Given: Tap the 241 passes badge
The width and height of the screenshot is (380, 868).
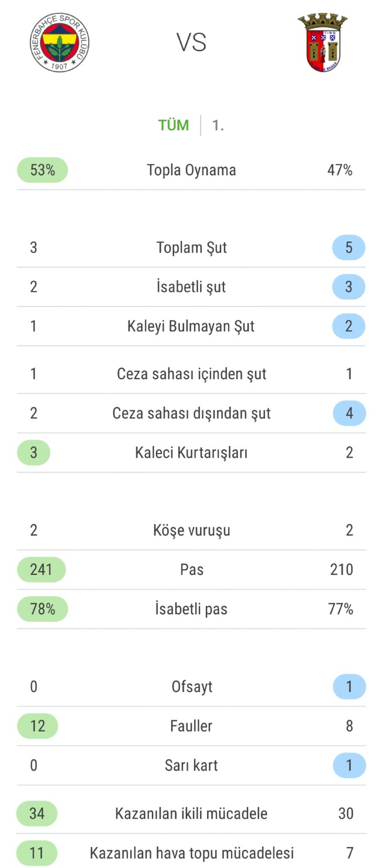Looking at the screenshot, I should pos(41,569).
